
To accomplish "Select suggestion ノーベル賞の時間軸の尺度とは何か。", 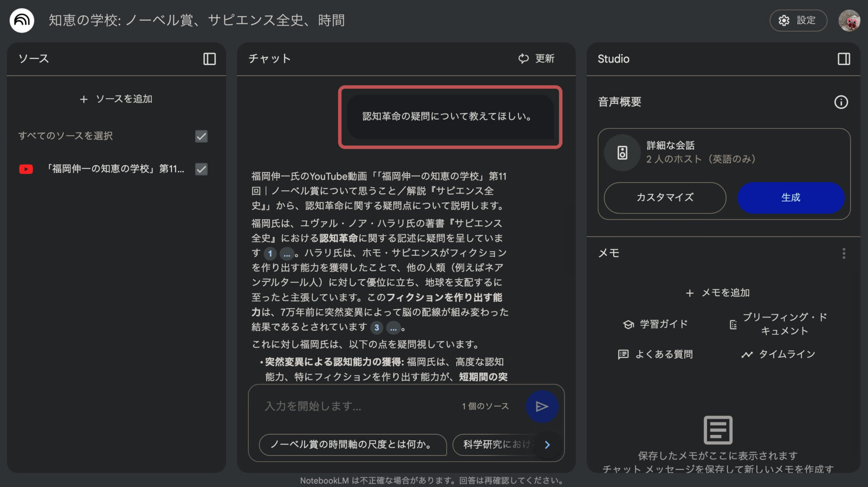I will click(353, 445).
